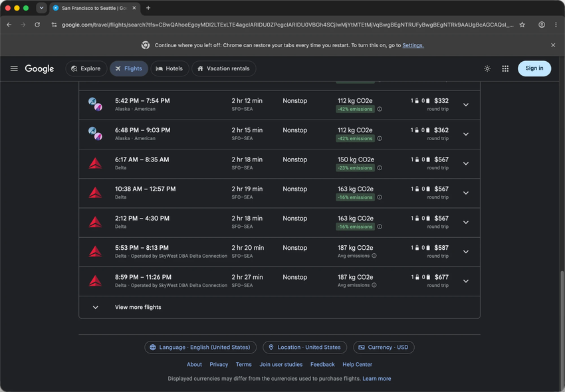Open the Vacation rentals tab
The width and height of the screenshot is (565, 392).
coord(224,68)
